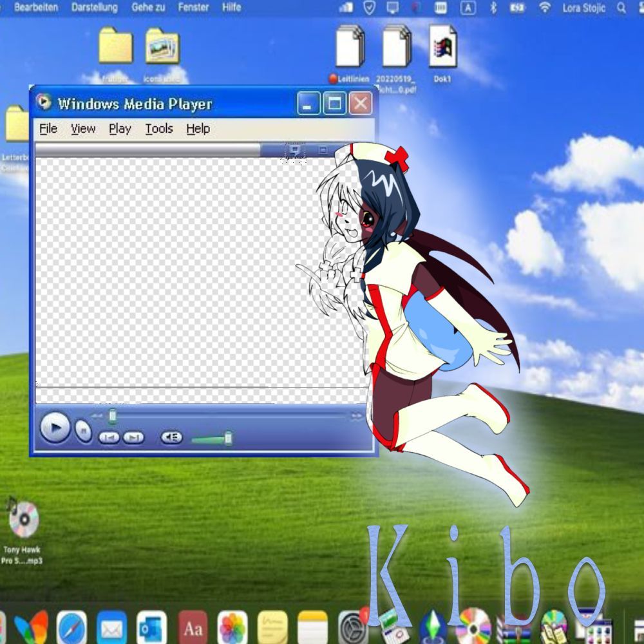Mute audio with the speaker button
Image resolution: width=644 pixels, height=644 pixels.
[x=171, y=437]
